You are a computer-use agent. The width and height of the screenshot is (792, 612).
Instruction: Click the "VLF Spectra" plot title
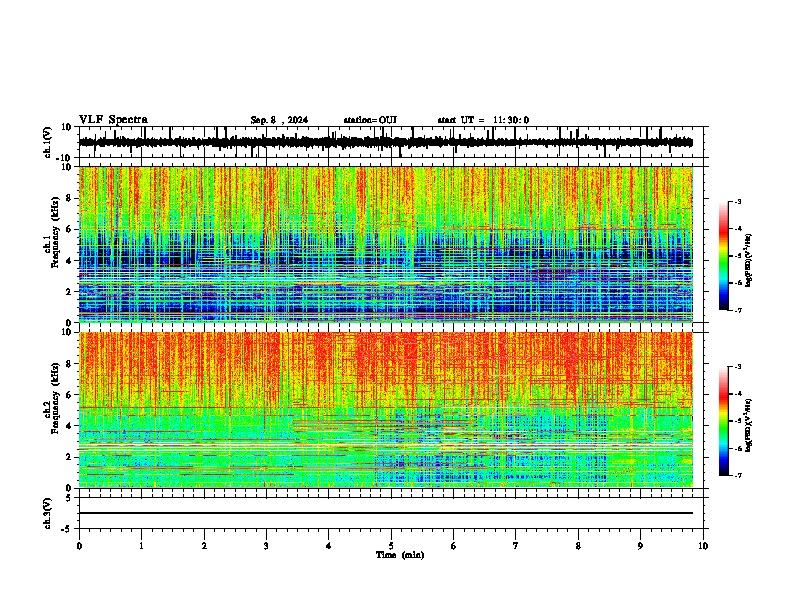pos(113,120)
